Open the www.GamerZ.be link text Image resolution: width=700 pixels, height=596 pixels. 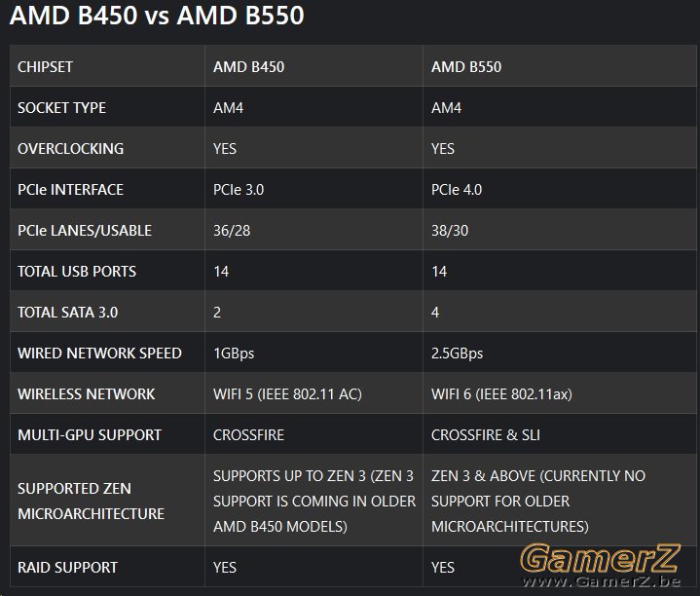(x=602, y=581)
